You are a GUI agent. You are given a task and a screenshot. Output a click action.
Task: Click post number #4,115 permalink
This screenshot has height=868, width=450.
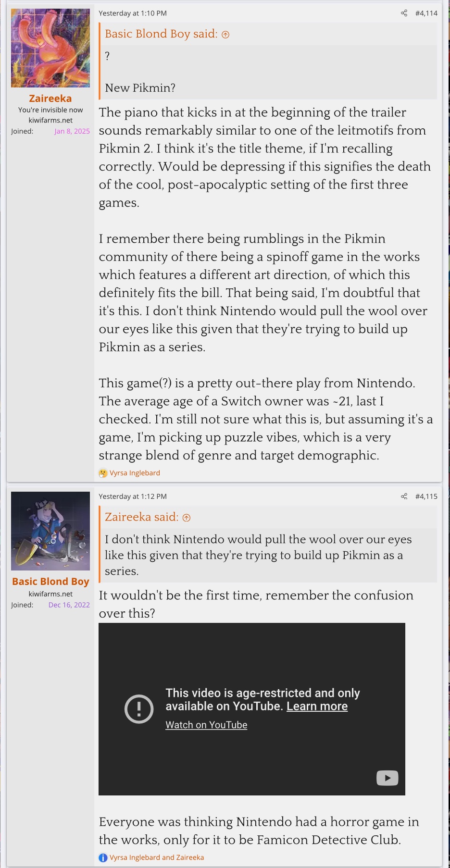(426, 496)
